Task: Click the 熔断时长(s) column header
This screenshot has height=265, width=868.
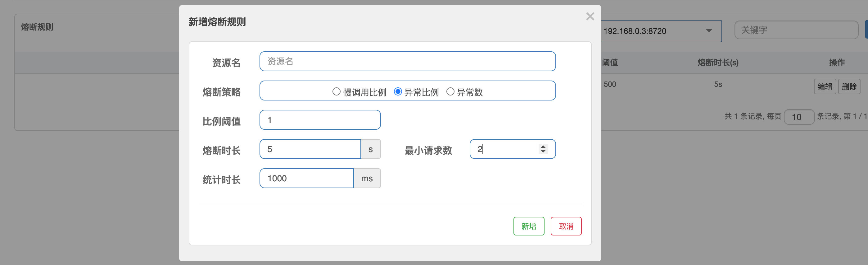Action: [718, 63]
